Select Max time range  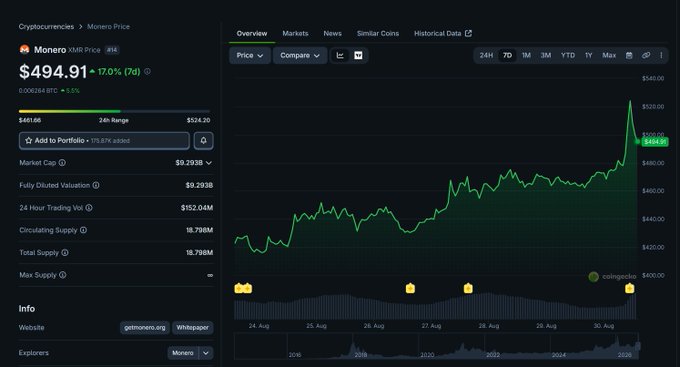(x=609, y=56)
